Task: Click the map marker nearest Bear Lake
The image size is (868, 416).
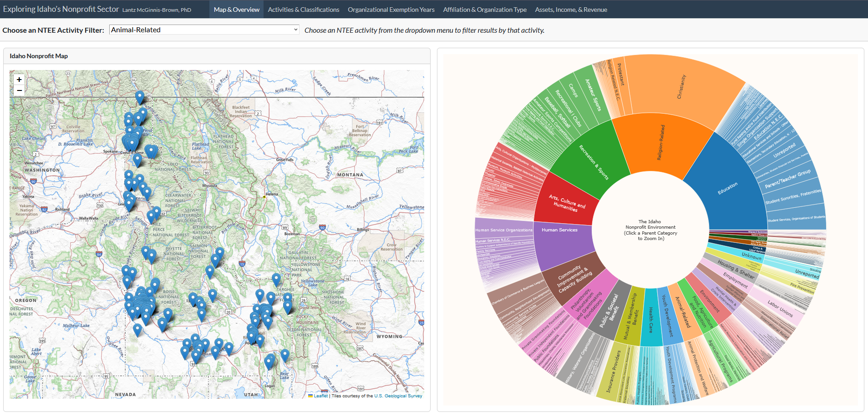Action: click(285, 355)
